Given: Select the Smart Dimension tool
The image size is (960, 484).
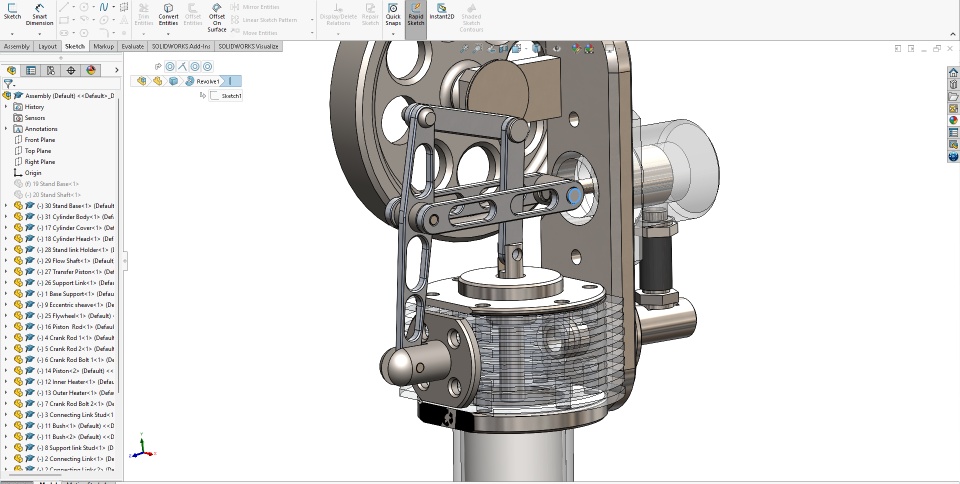Looking at the screenshot, I should (39, 12).
